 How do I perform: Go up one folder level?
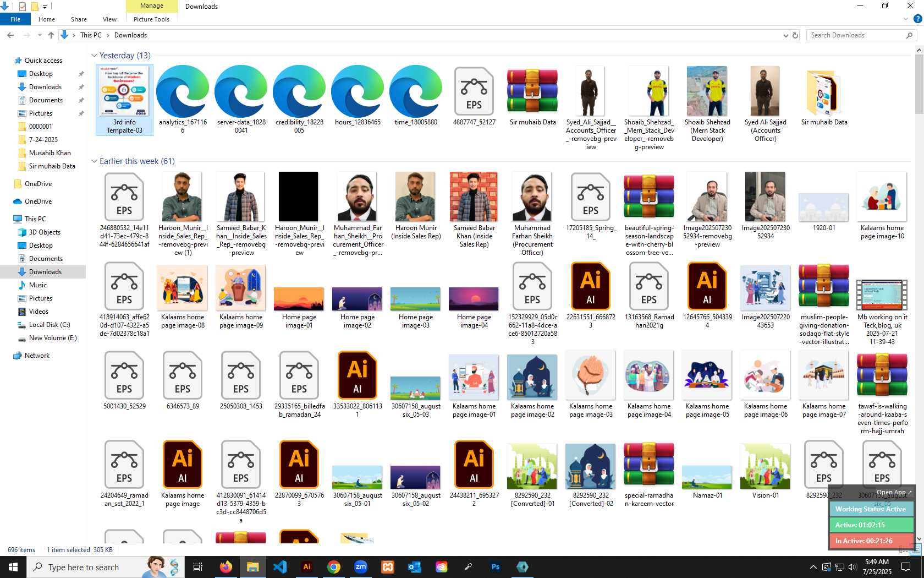point(51,35)
